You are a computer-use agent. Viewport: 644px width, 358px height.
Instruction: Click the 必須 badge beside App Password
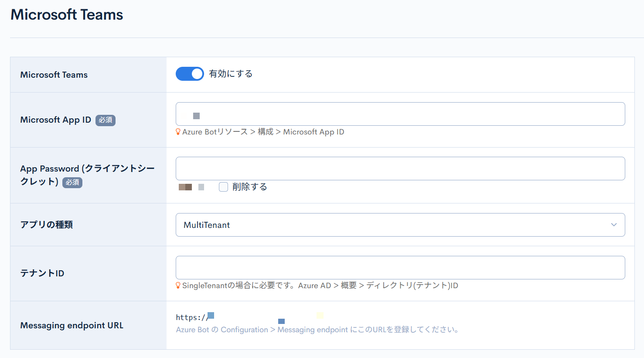72,182
